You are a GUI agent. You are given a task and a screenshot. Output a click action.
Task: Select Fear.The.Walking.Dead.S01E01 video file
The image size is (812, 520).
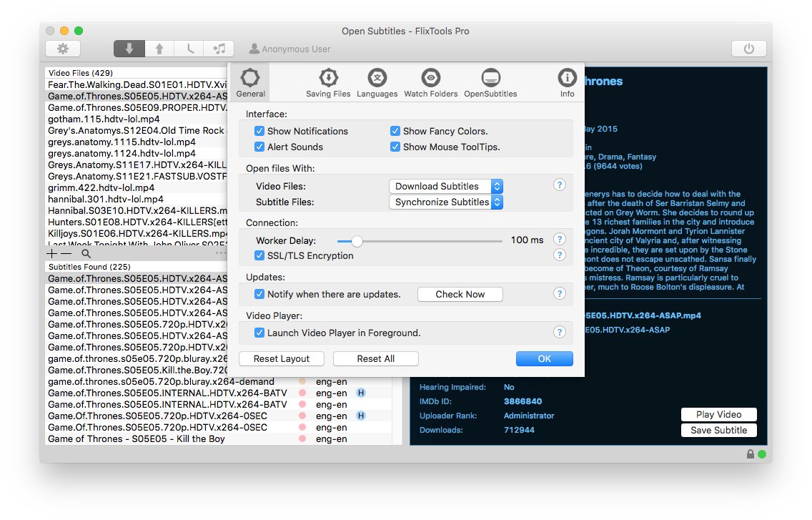click(x=137, y=84)
